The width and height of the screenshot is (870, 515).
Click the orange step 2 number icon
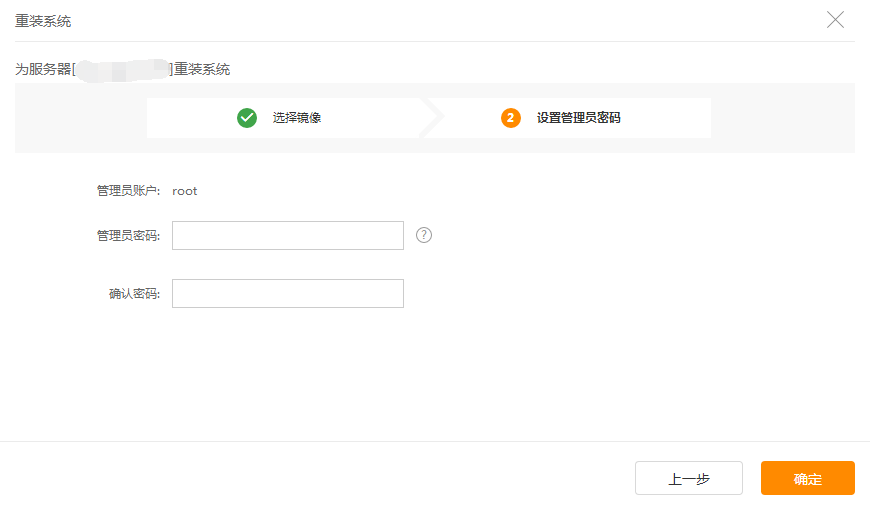pyautogui.click(x=511, y=118)
